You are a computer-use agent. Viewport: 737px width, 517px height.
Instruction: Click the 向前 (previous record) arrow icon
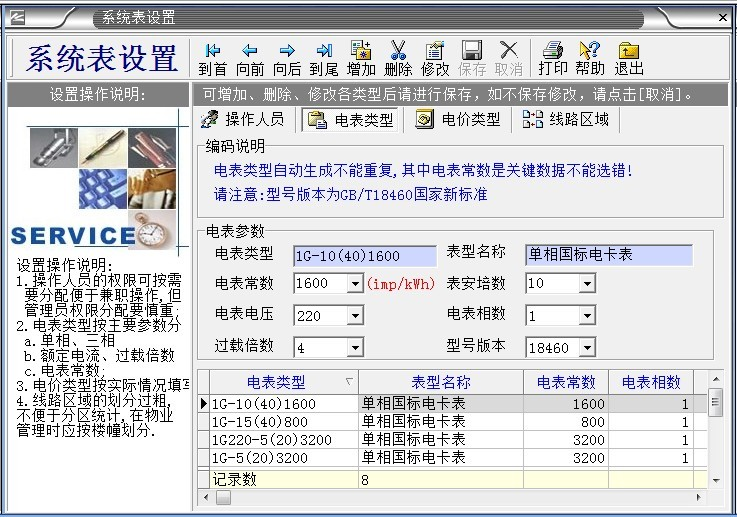click(x=250, y=51)
